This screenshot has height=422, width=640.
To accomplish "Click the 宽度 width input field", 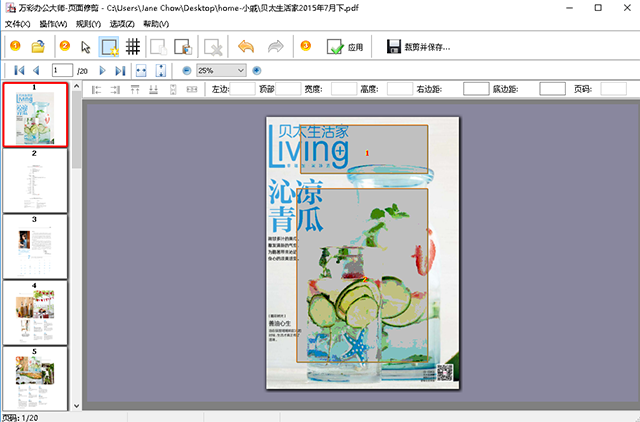I will (343, 90).
